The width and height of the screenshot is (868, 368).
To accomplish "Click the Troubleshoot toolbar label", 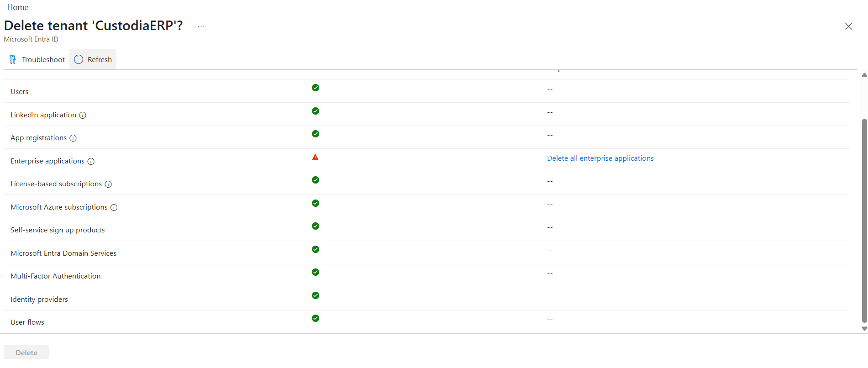I will pos(43,60).
